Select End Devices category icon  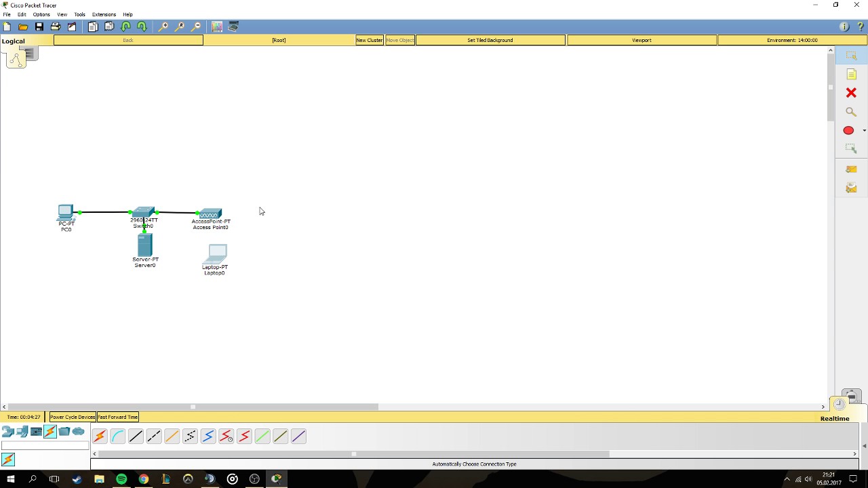pos(22,432)
